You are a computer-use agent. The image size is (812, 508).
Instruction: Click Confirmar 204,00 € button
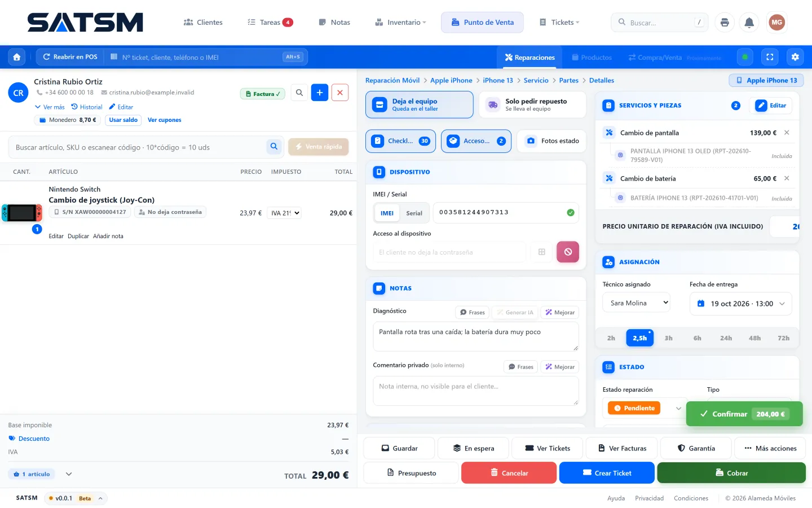tap(744, 414)
